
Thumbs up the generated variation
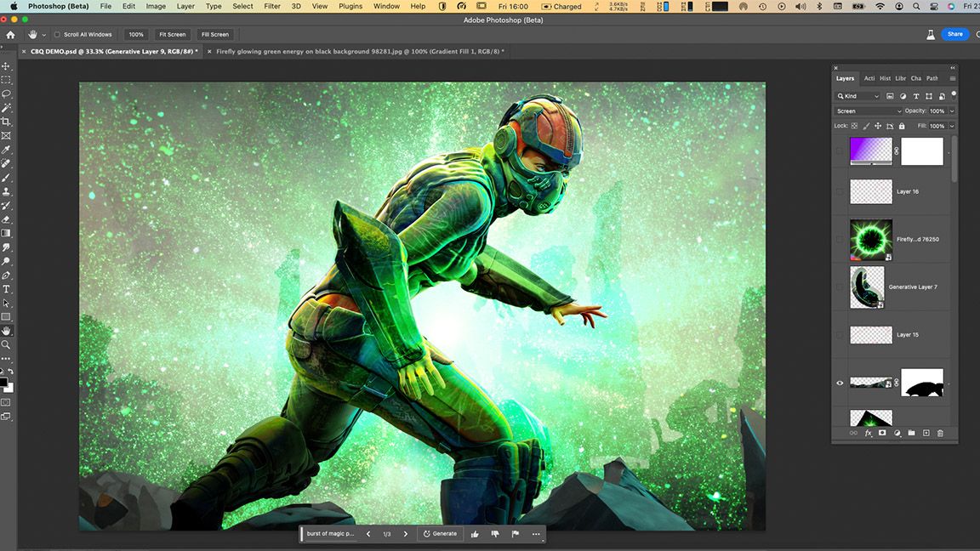point(475,534)
